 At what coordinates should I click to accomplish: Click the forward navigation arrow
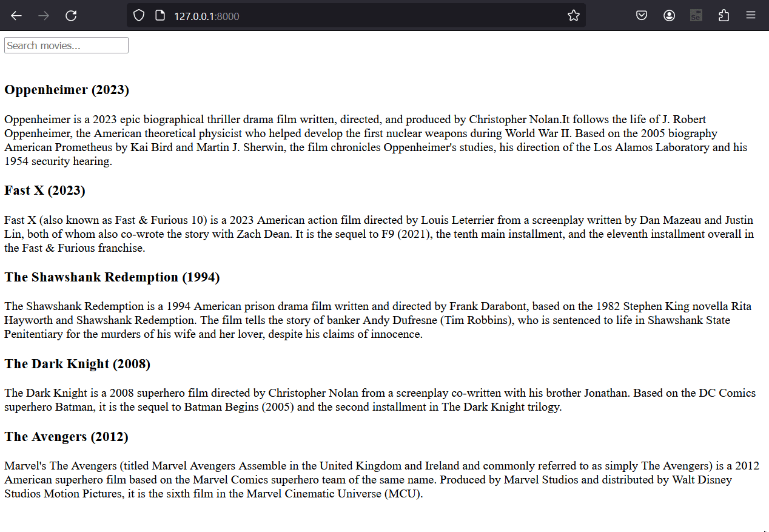coord(44,16)
